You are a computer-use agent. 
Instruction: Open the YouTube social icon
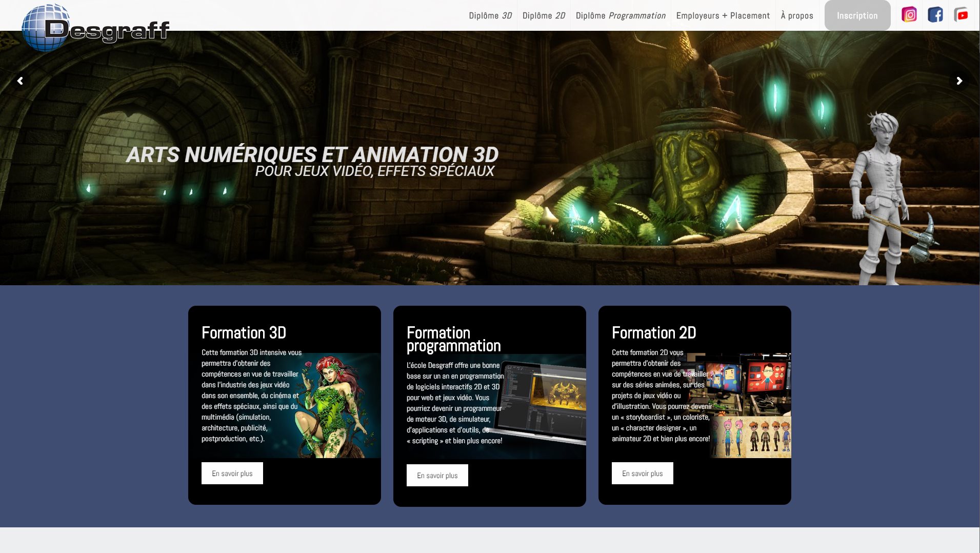(x=961, y=15)
